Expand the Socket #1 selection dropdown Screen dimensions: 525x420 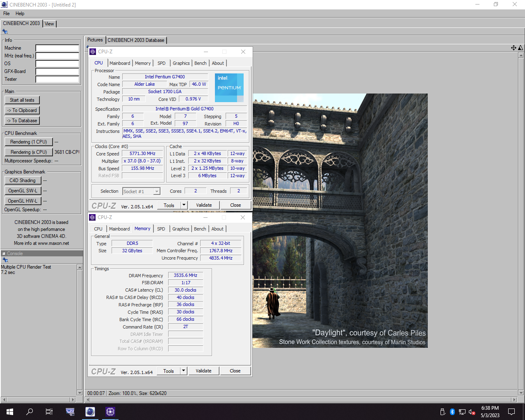click(157, 192)
